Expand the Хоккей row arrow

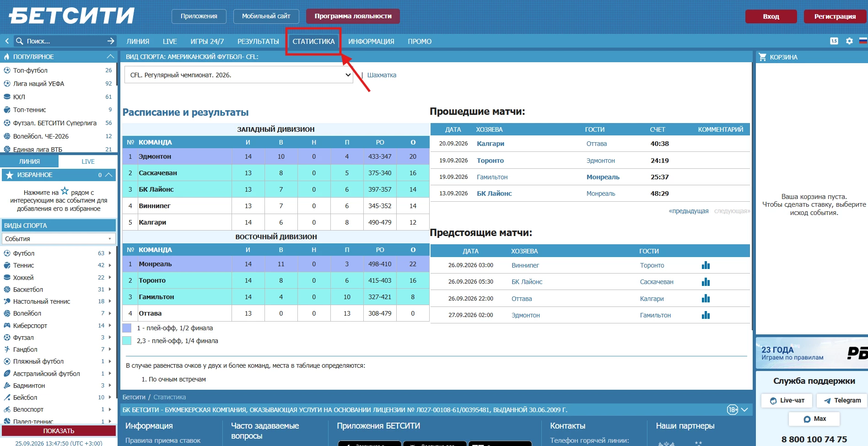click(110, 278)
